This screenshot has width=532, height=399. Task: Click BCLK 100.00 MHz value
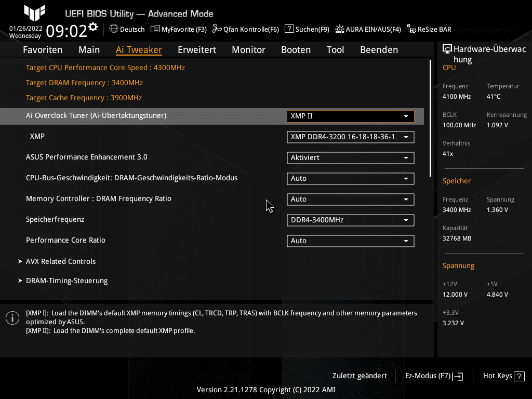tap(459, 125)
